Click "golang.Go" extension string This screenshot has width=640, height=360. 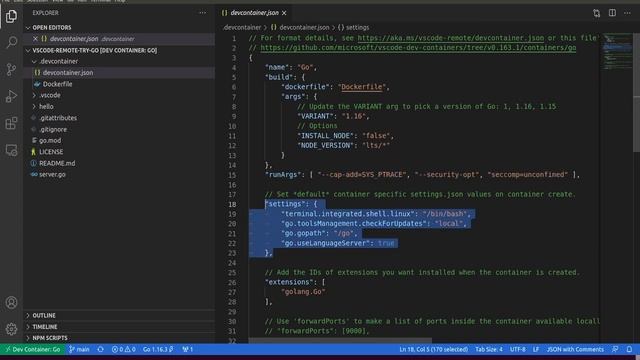coord(303,292)
